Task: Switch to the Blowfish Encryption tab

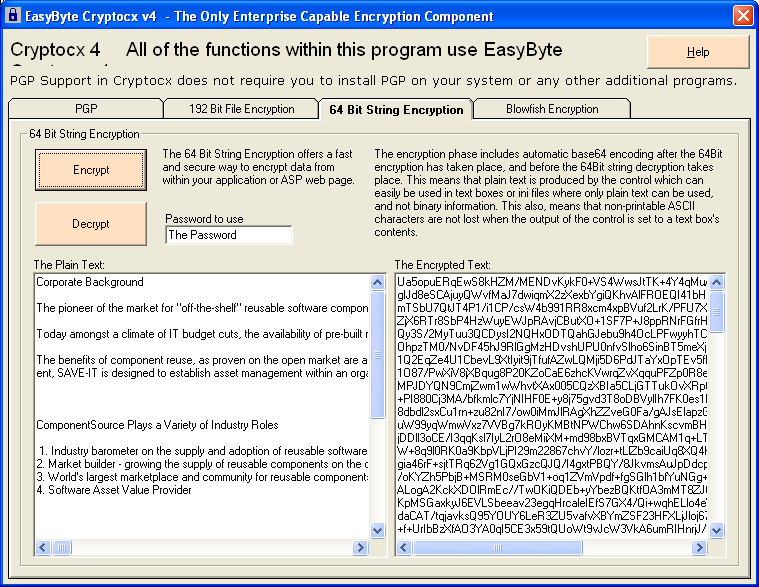Action: (552, 109)
